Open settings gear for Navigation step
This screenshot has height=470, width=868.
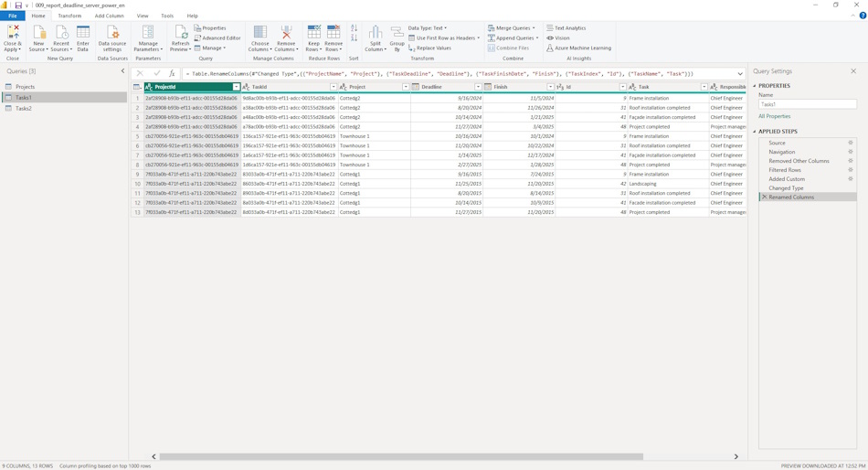[851, 152]
